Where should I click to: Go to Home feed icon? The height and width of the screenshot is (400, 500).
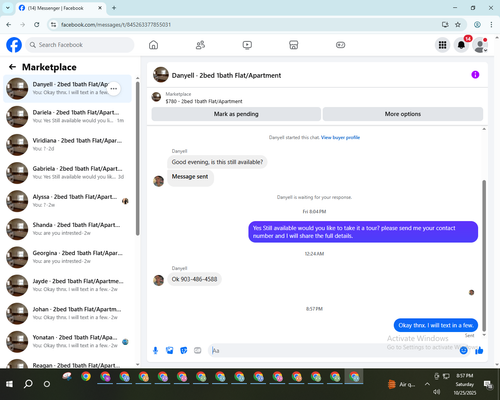[153, 45]
